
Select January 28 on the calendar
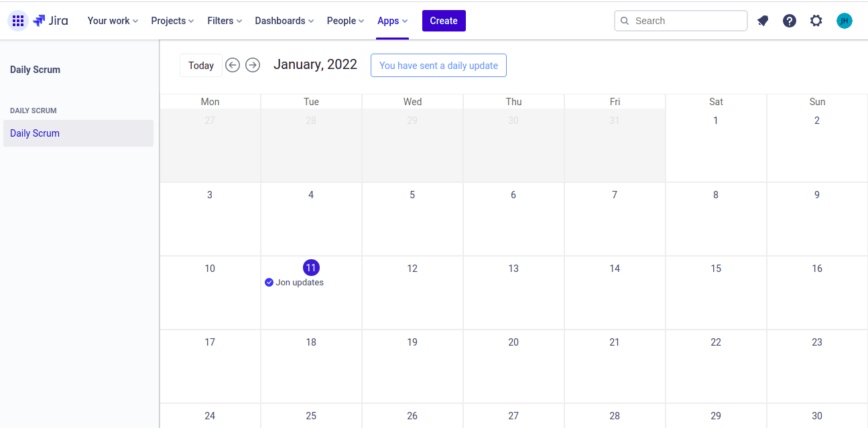click(615, 416)
